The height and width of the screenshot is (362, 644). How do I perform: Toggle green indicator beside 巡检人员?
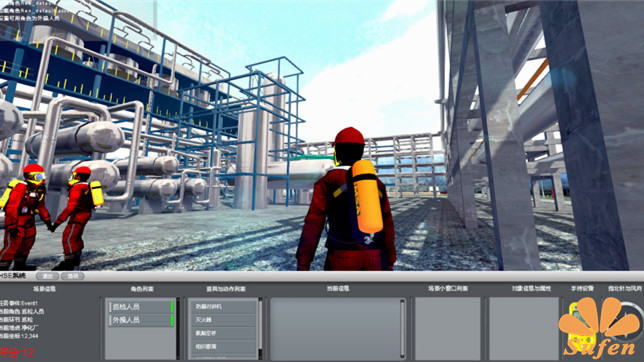click(172, 307)
